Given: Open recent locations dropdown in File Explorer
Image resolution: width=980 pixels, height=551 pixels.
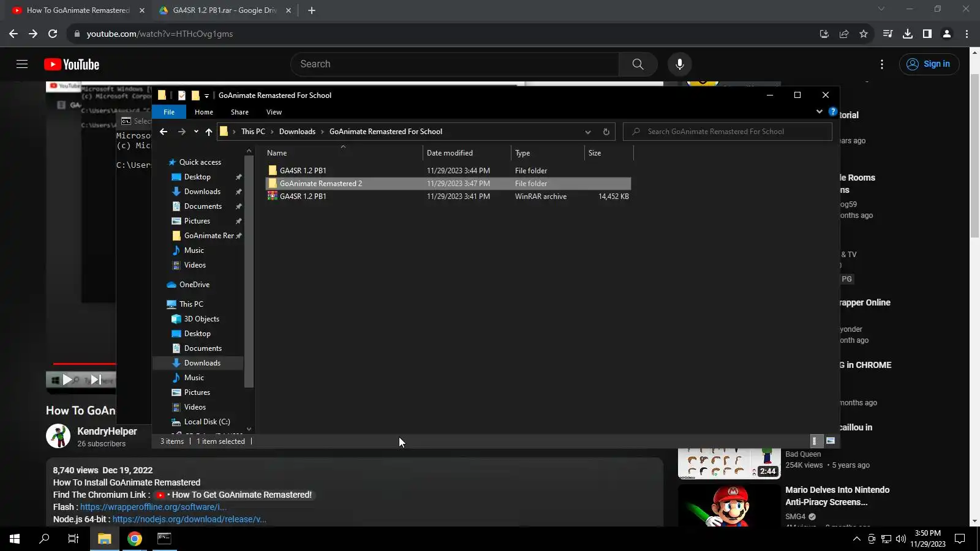Looking at the screenshot, I should [196, 132].
